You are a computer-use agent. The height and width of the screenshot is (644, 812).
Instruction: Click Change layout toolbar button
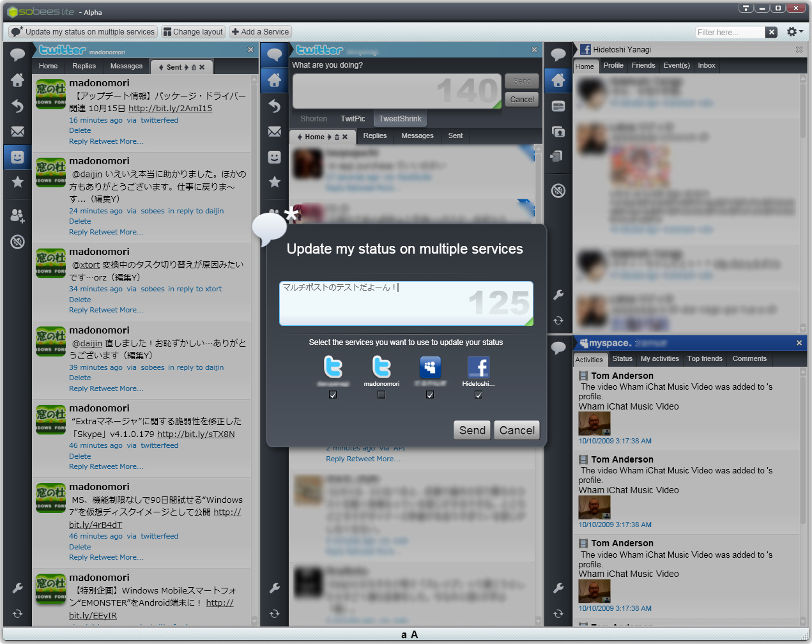(x=192, y=31)
